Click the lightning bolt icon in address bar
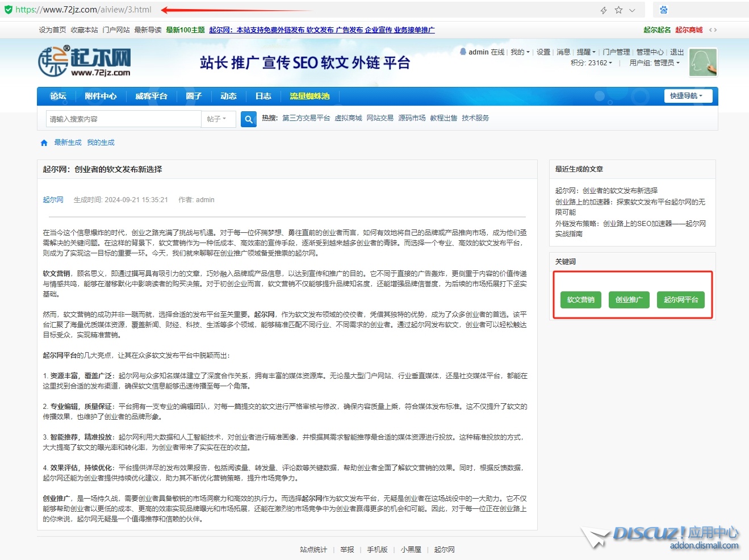 pos(604,10)
